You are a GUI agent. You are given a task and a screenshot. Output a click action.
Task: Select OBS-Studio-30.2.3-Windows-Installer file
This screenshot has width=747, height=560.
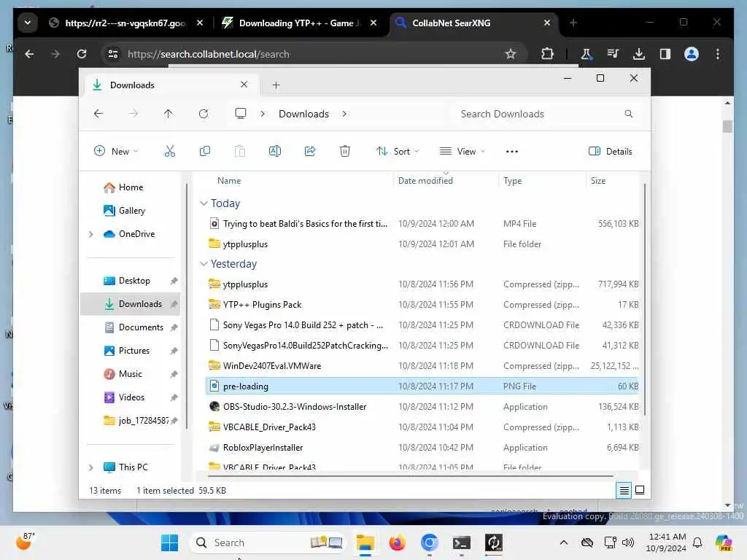[x=422, y=407]
